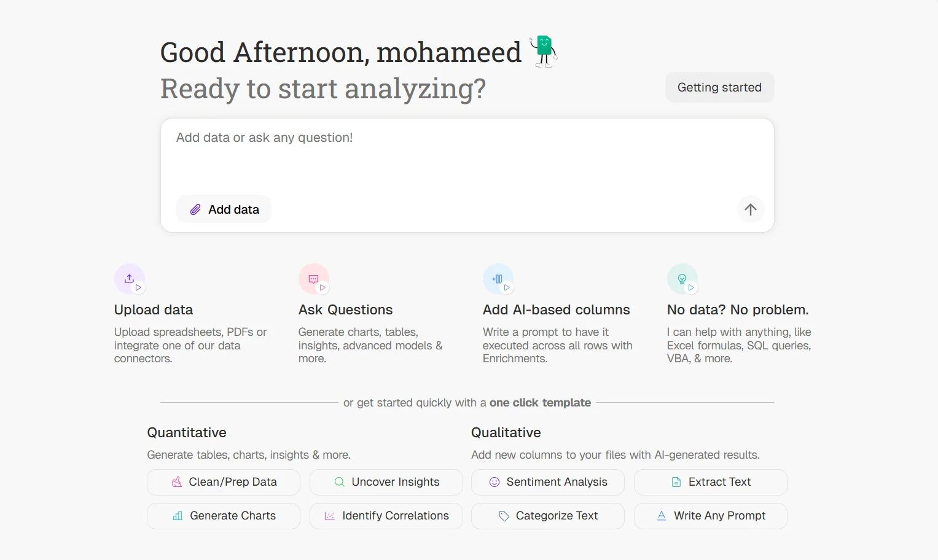Image resolution: width=938 pixels, height=560 pixels.
Task: Click the green mascot character icon
Action: (x=544, y=51)
